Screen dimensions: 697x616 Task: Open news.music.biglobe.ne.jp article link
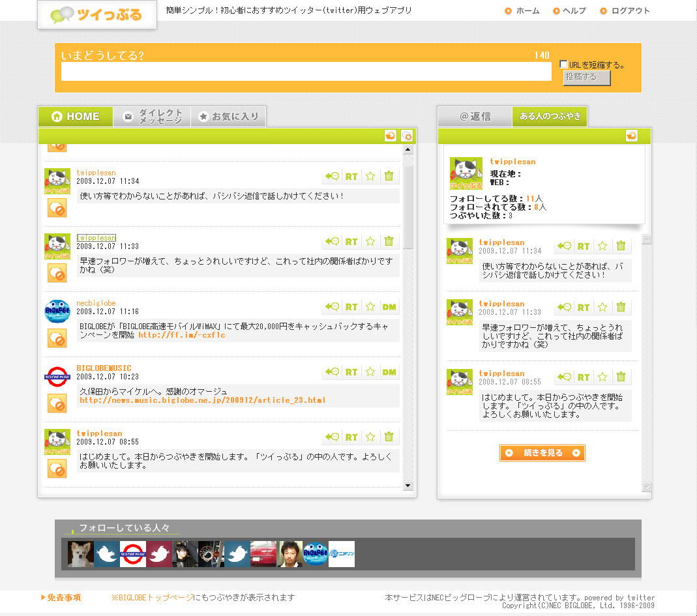point(203,400)
